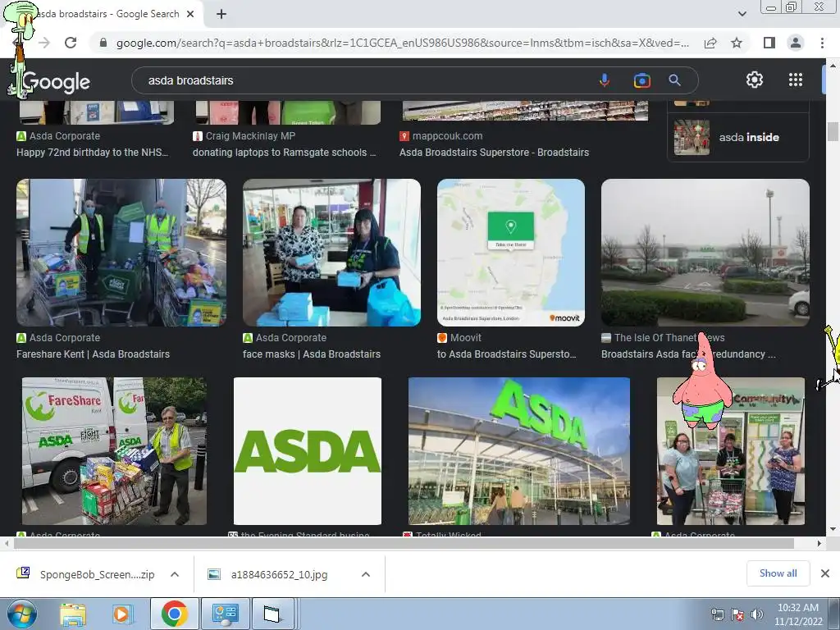Go to Google home via logo
Image resolution: width=840 pixels, height=630 pixels.
coord(56,81)
